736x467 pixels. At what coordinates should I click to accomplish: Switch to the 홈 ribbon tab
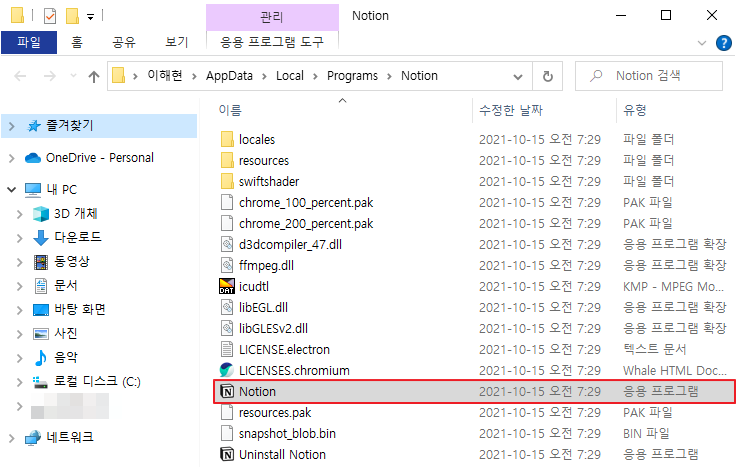[x=77, y=42]
